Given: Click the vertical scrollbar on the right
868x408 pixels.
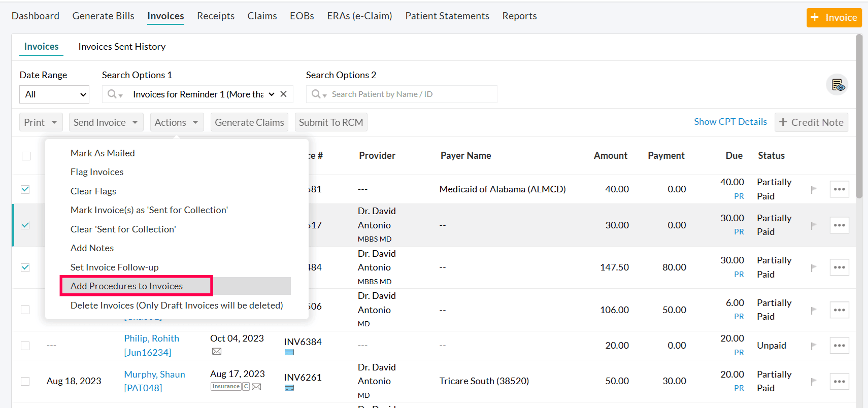Looking at the screenshot, I should [x=859, y=117].
